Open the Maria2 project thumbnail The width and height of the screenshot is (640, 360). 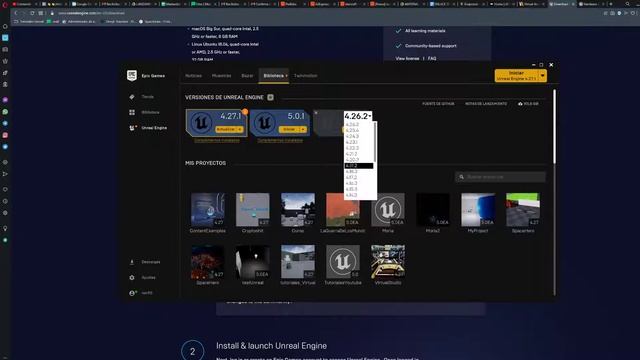click(x=433, y=210)
